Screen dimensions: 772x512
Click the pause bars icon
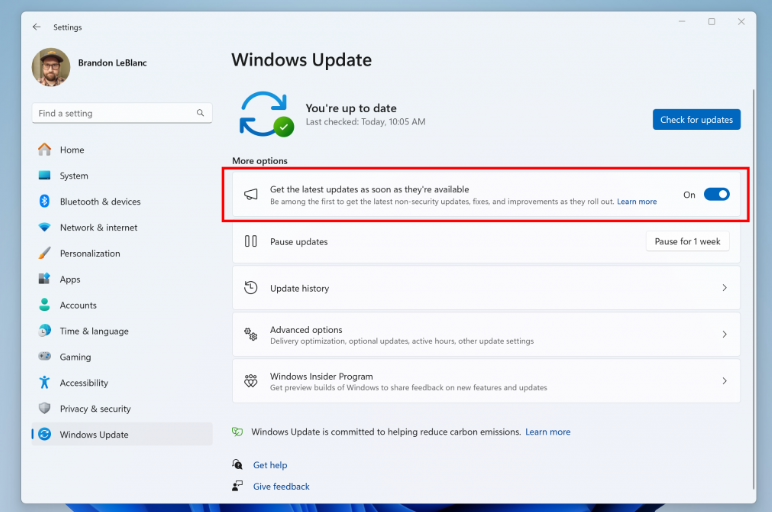tap(251, 241)
